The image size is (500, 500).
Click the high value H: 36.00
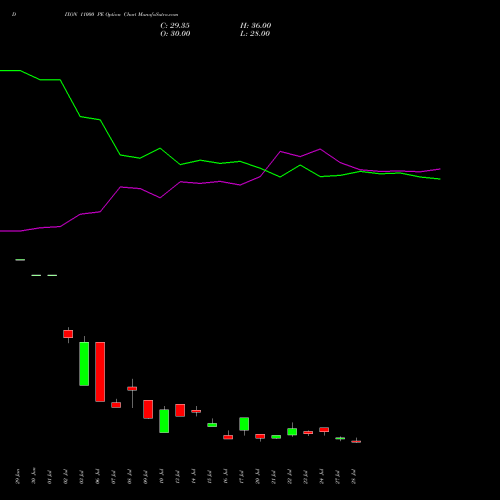tap(256, 26)
